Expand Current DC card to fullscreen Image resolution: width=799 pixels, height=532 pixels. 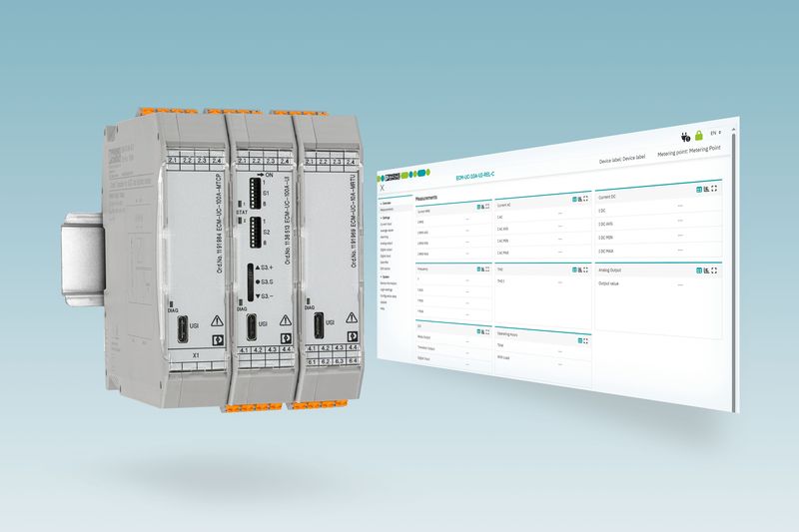tap(714, 189)
